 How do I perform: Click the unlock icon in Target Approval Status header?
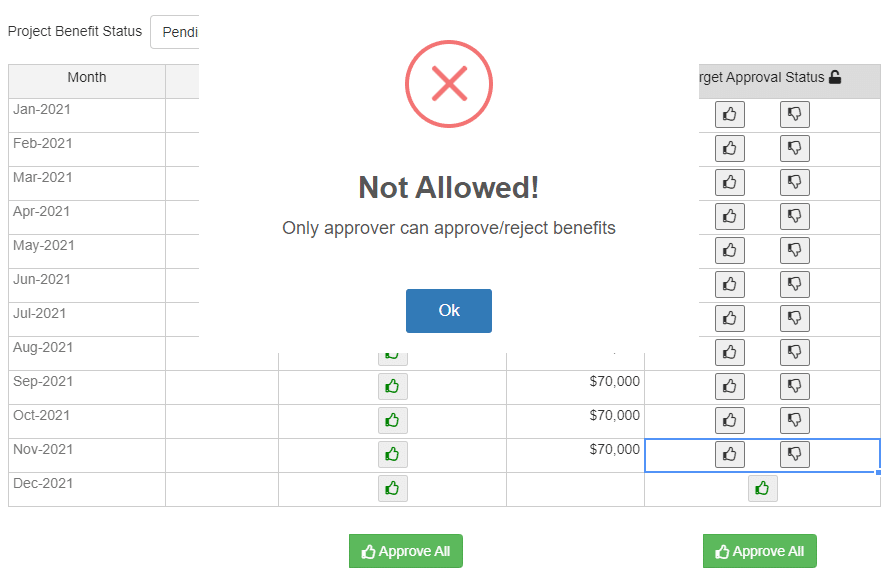tap(835, 77)
